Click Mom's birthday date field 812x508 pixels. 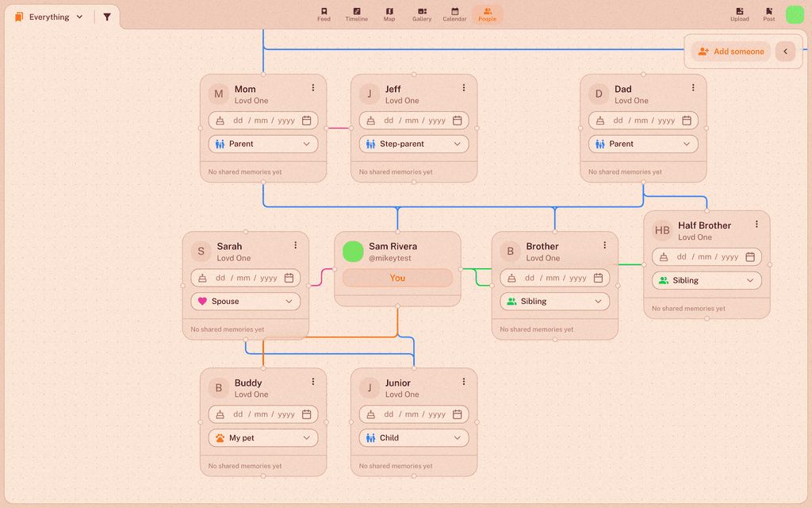(263, 121)
